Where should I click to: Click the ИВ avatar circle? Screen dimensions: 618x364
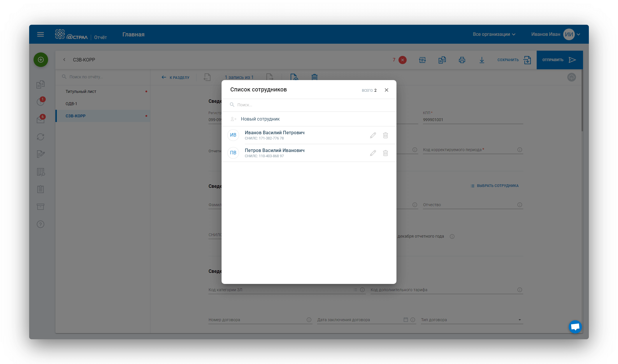pos(233,135)
